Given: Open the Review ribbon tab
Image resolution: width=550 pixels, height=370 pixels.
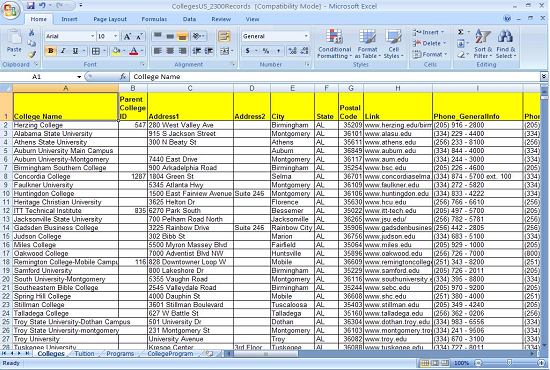Looking at the screenshot, I should 221,19.
